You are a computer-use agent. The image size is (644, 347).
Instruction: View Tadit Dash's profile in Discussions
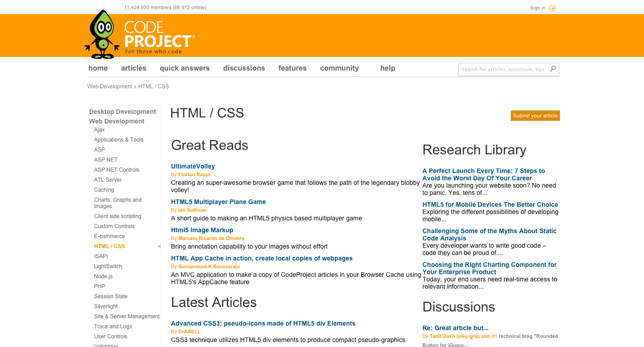click(460, 336)
